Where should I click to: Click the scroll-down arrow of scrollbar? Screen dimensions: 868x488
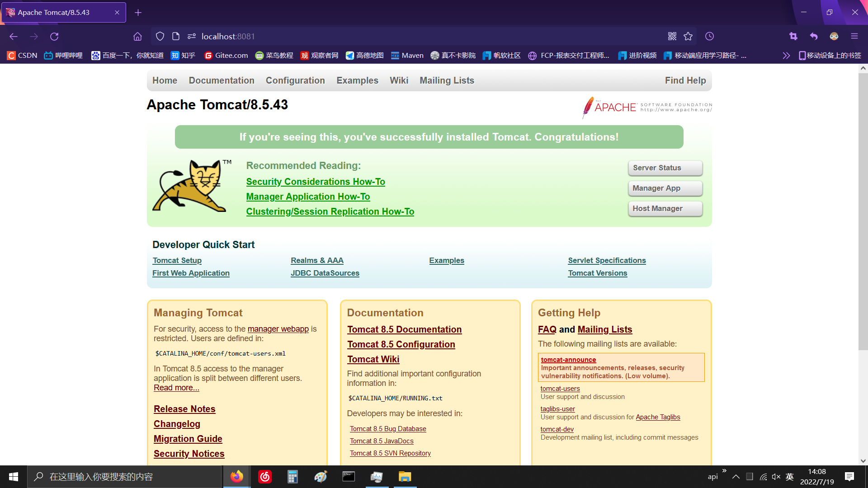click(x=863, y=461)
